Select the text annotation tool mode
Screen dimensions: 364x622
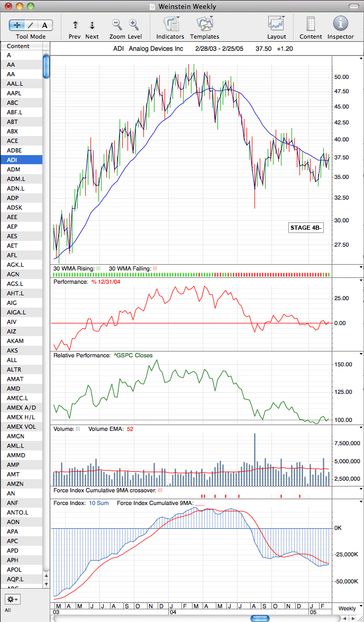coord(45,25)
